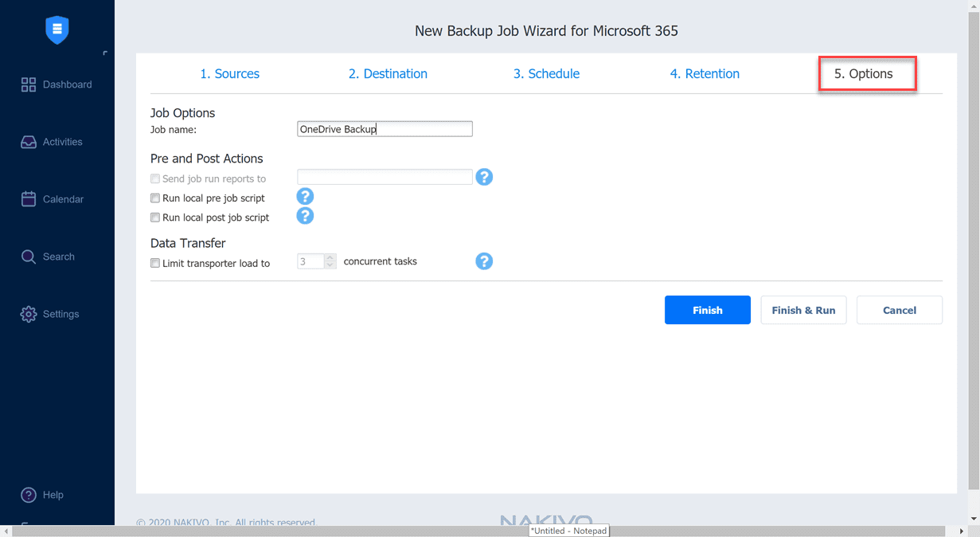980x537 pixels.
Task: Increase concurrent tasks with up arrow
Action: pos(330,257)
